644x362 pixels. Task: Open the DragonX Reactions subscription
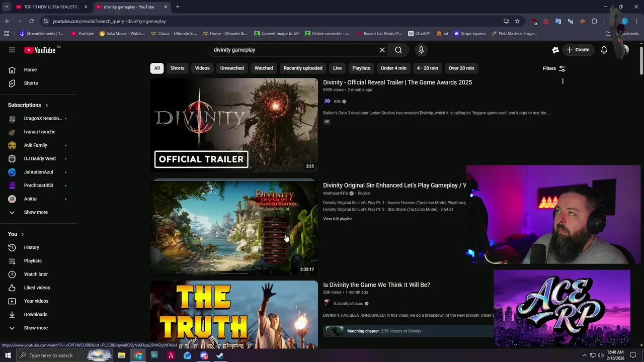(x=38, y=118)
